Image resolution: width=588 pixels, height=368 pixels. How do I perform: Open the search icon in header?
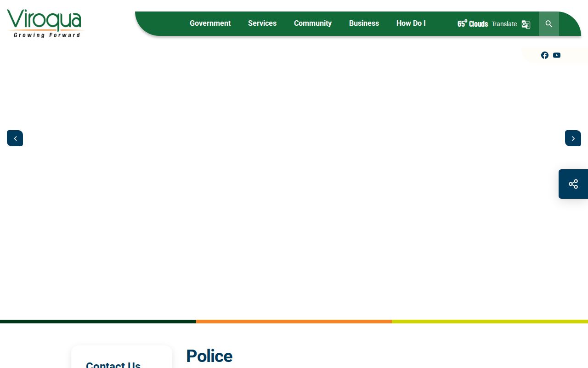click(x=549, y=24)
